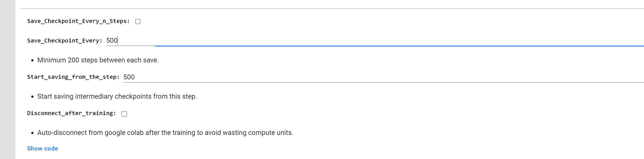
Task: Select the gray cell gutter on the left
Action: pos(8,79)
